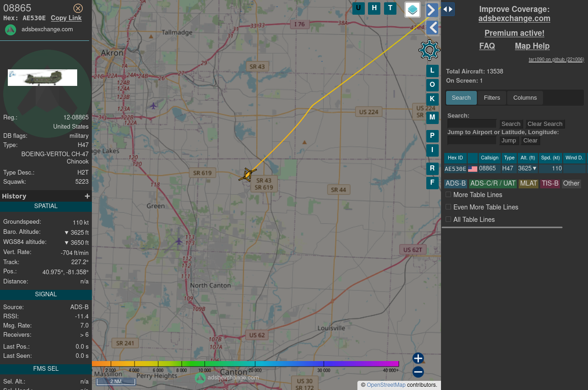Toggle the T map button
Screen dimensions: 588x390
390,8
